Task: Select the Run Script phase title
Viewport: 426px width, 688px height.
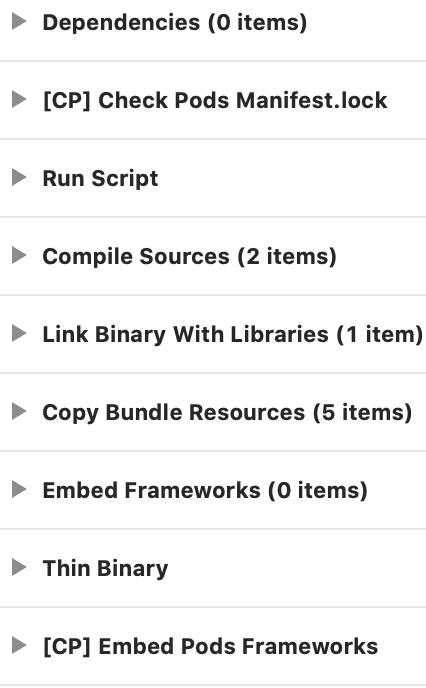Action: click(100, 179)
